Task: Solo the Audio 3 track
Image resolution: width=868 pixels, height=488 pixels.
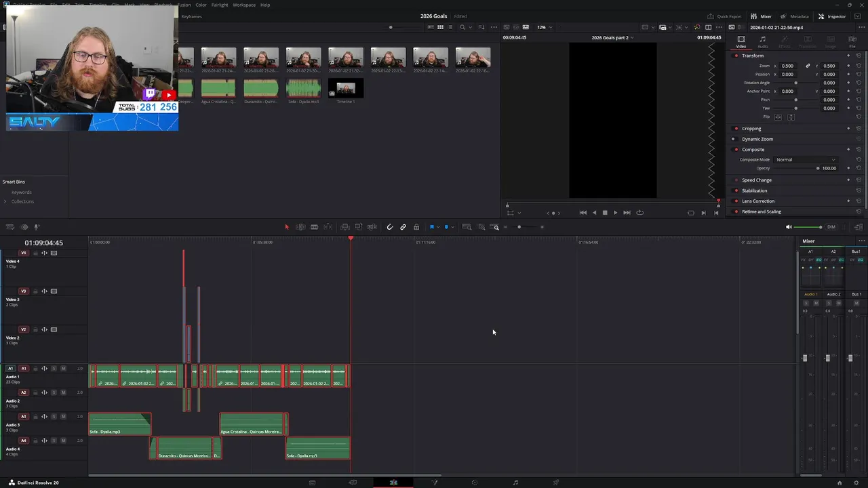Action: coord(54,416)
